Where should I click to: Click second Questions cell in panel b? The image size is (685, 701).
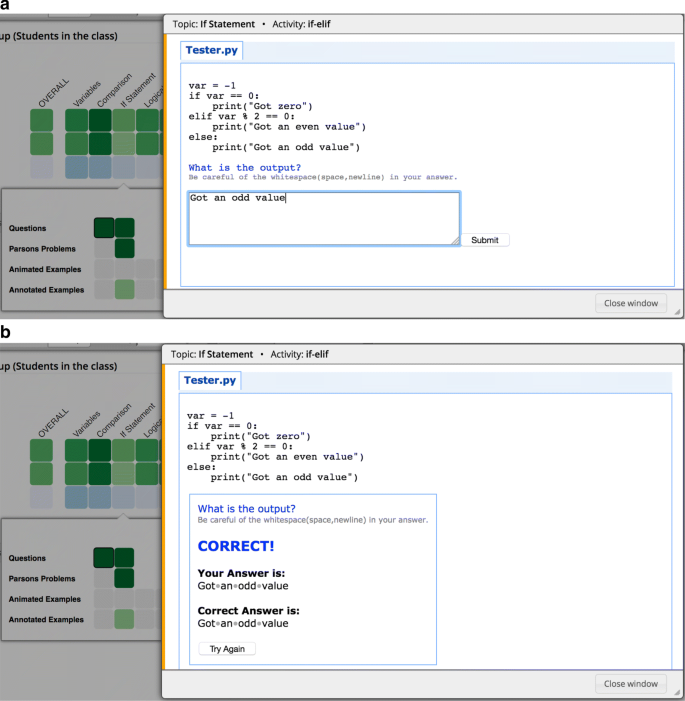(x=124, y=557)
